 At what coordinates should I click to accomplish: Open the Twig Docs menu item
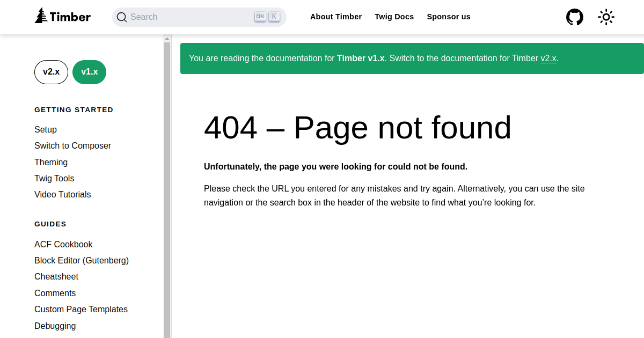(394, 17)
